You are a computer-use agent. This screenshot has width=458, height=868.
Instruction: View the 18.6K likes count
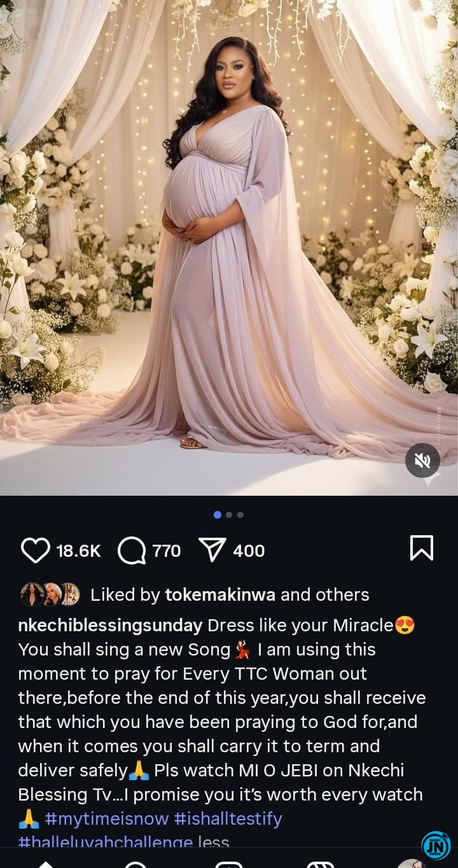[x=78, y=551]
